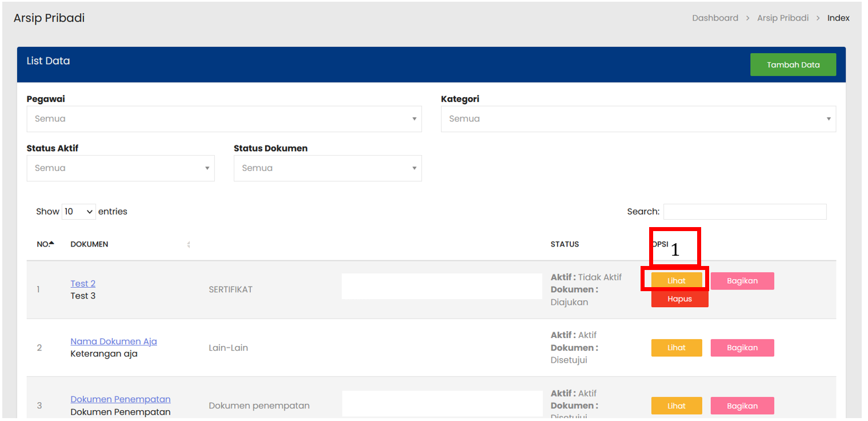The width and height of the screenshot is (868, 421).
Task: Select Arsip Pribadi in the breadcrumb
Action: coord(782,18)
